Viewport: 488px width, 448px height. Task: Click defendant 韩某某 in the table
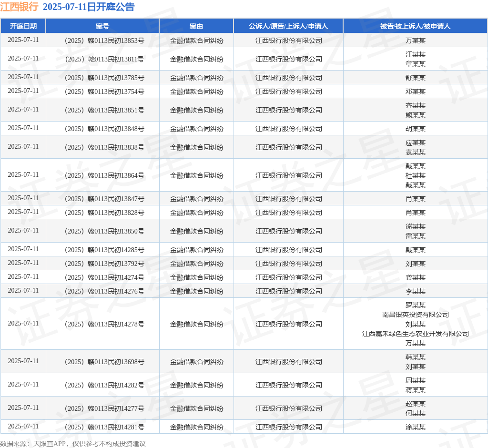click(x=415, y=357)
